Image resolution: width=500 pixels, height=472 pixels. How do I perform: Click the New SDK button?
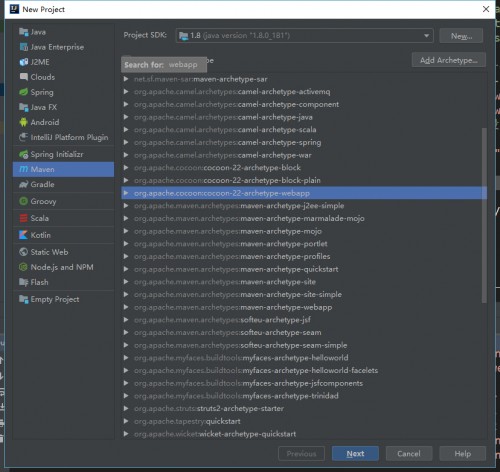(x=461, y=36)
